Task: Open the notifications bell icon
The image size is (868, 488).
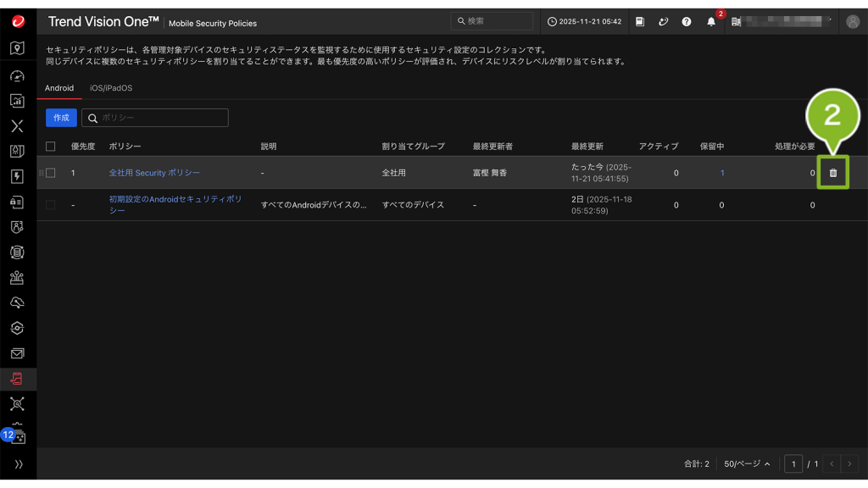Action: coord(711,22)
